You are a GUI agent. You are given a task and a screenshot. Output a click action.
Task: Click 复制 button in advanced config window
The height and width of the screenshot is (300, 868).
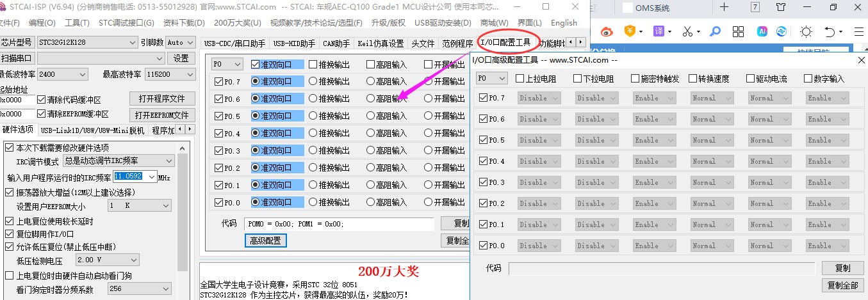coord(842,268)
